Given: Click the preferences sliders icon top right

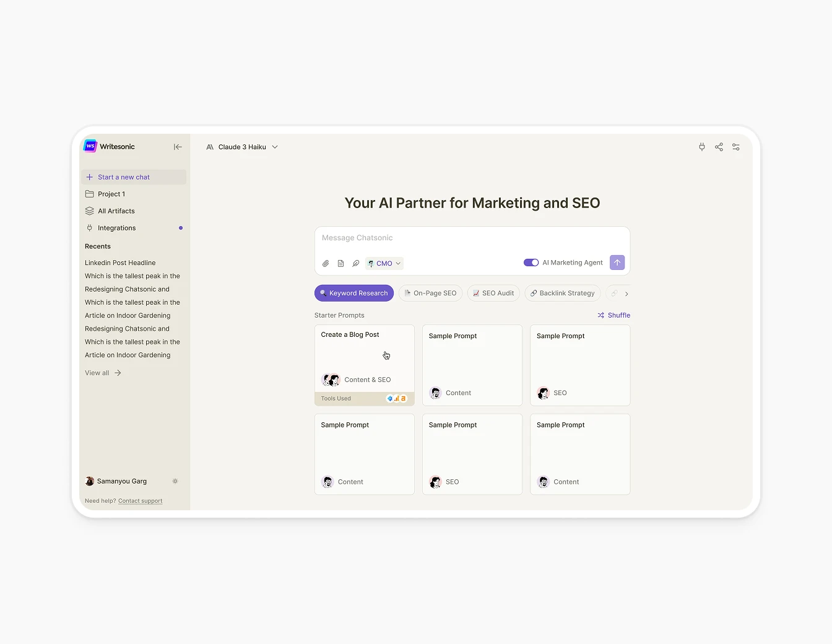Looking at the screenshot, I should tap(736, 147).
